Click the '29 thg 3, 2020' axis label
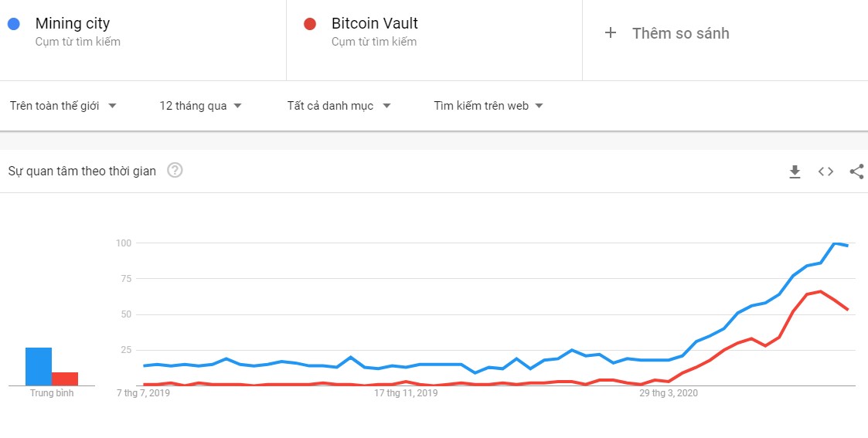The height and width of the screenshot is (438, 868). pos(669,394)
